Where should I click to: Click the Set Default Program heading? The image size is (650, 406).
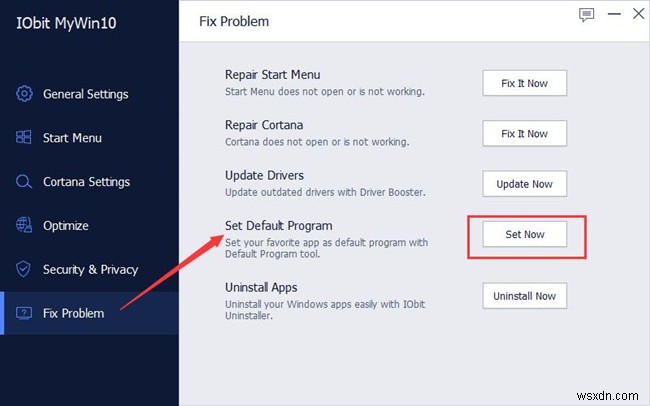point(278,225)
